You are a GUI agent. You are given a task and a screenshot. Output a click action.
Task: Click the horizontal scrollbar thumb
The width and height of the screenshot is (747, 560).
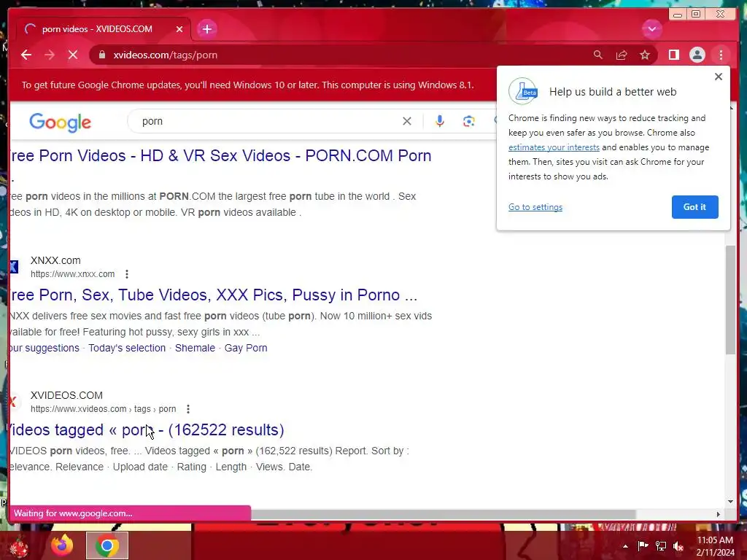(443, 514)
